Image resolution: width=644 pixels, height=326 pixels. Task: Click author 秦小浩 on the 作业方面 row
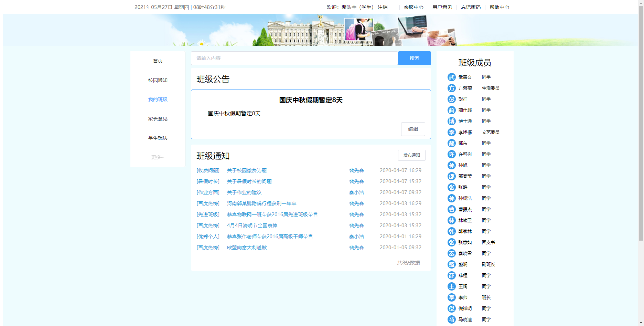tap(356, 192)
